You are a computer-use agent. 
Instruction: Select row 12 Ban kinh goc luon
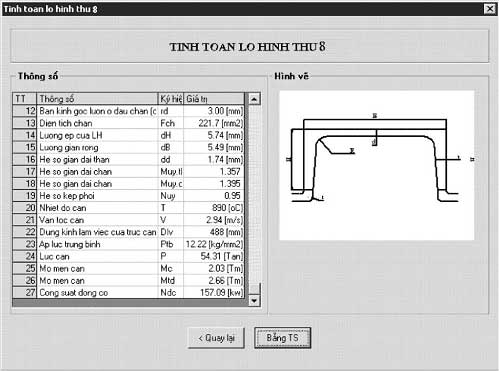click(x=128, y=111)
